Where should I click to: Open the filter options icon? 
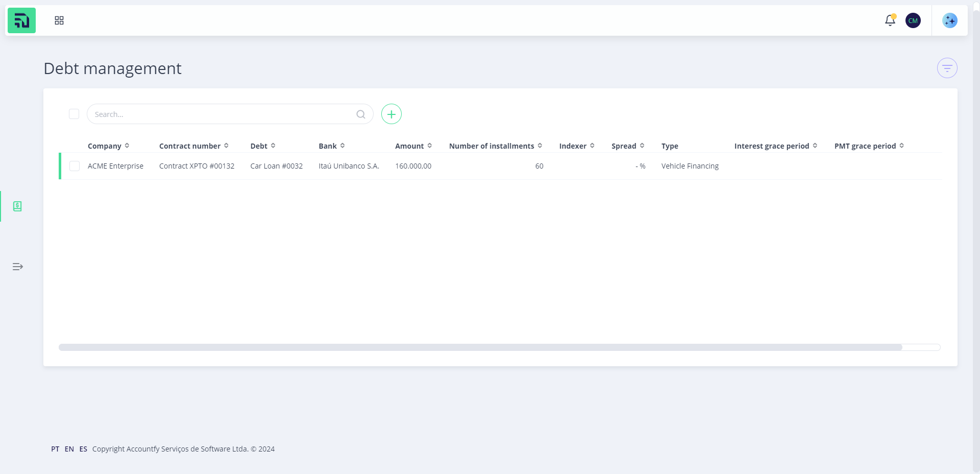tap(947, 68)
